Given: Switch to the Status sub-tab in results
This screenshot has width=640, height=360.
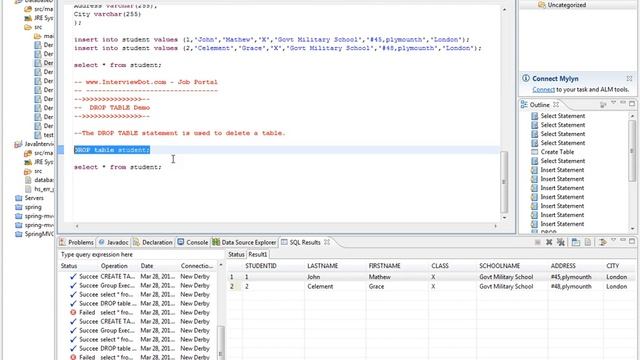Looking at the screenshot, I should 236,254.
